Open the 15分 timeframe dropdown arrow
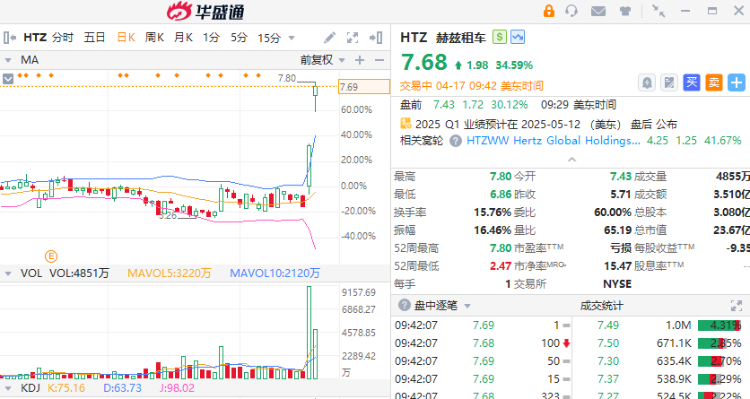 point(291,38)
